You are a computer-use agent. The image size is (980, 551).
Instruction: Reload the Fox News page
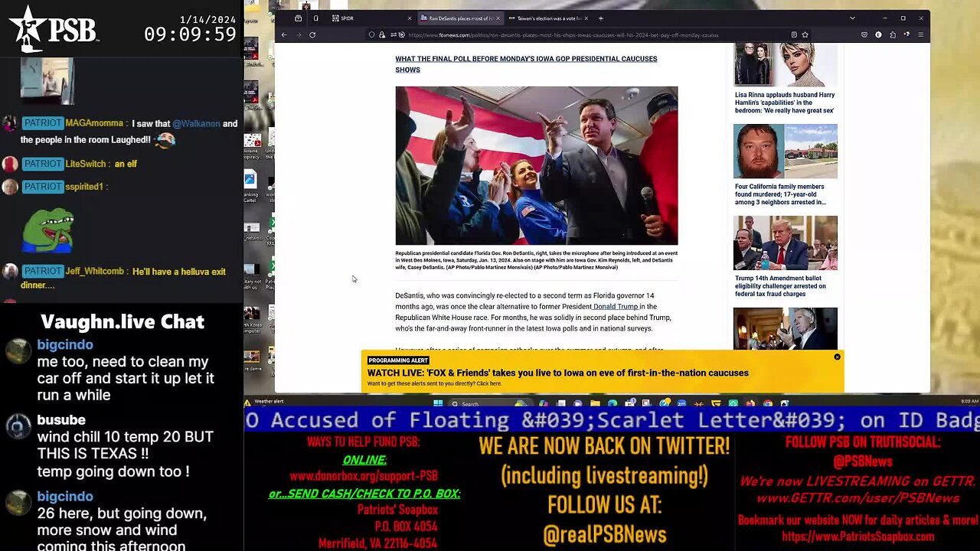coord(312,34)
